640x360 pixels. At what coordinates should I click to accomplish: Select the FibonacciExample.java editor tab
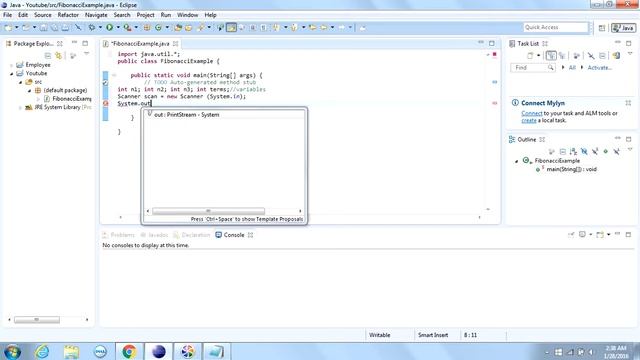[x=140, y=43]
